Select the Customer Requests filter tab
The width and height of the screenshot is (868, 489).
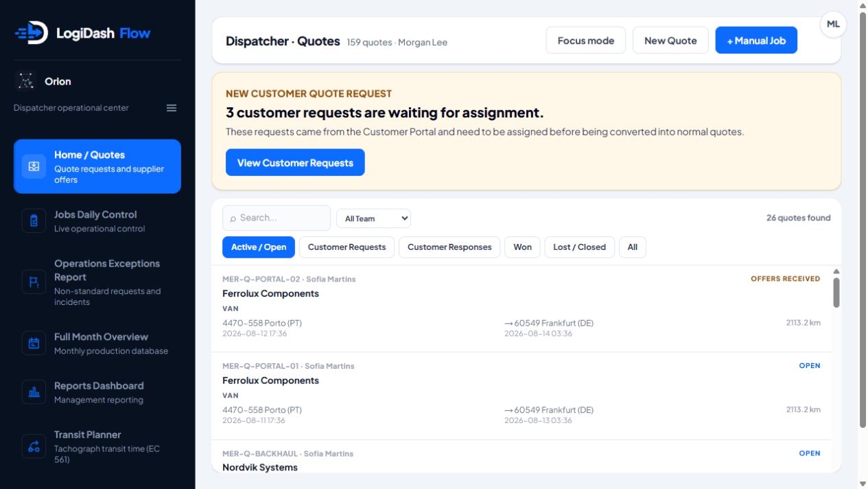(x=347, y=247)
